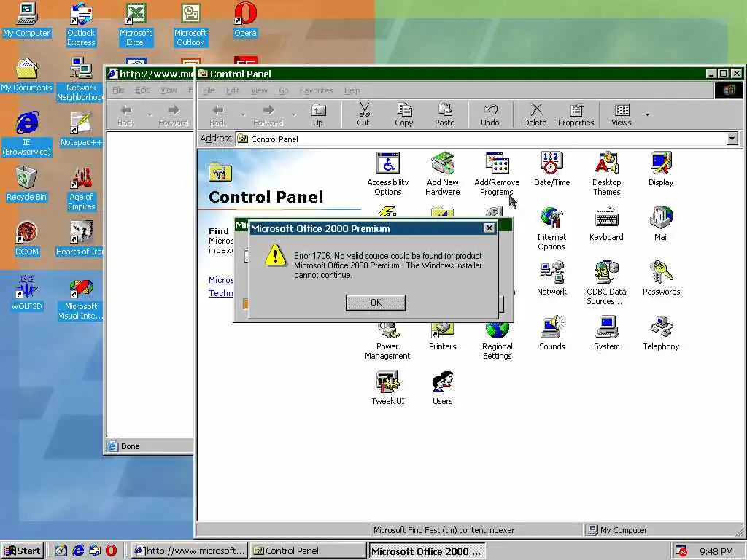Click the Copy toolbar button
This screenshot has width=747, height=560.
coord(404,115)
